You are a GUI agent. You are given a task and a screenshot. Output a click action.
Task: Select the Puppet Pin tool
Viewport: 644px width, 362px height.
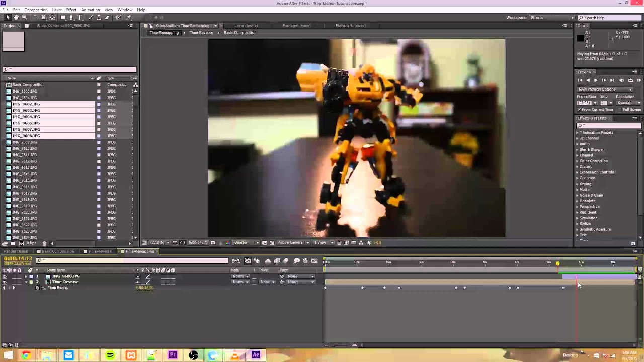click(129, 17)
